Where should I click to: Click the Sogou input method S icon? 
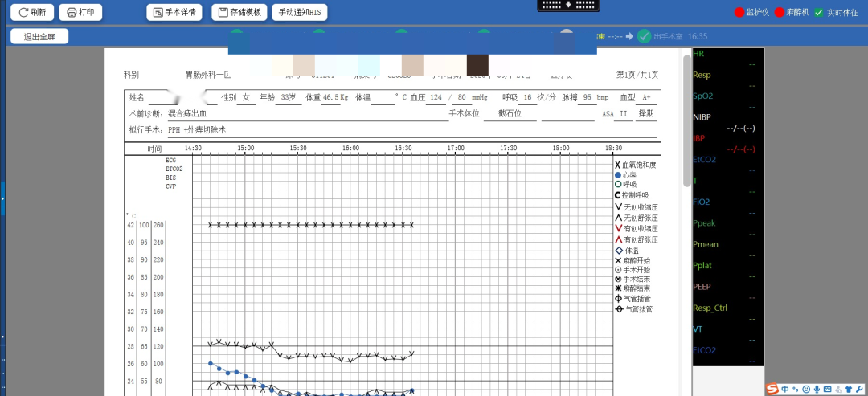pyautogui.click(x=772, y=389)
